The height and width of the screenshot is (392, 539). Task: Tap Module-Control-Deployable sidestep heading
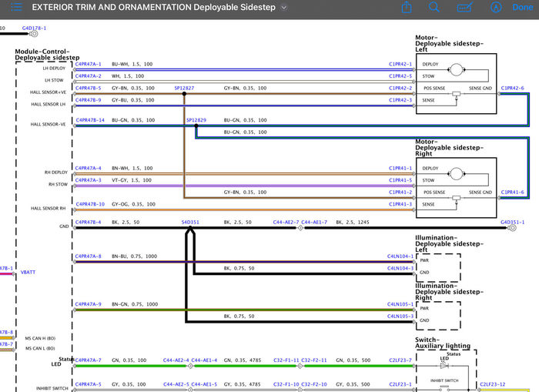[47, 55]
